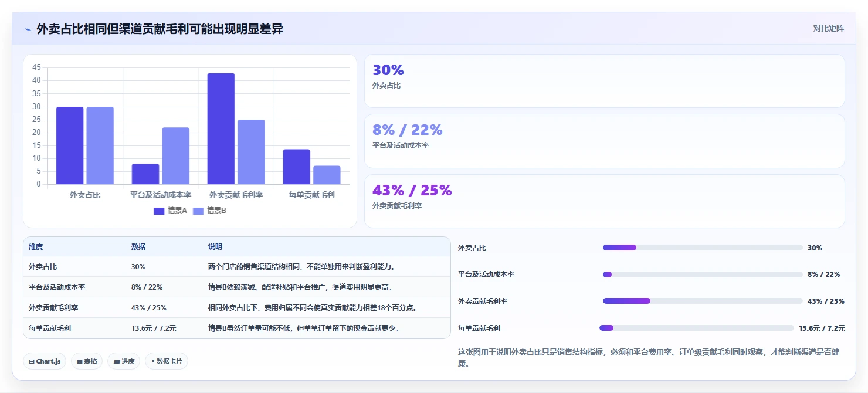Click the 每单贡献毛利 x-axis label on the chart

click(311, 195)
